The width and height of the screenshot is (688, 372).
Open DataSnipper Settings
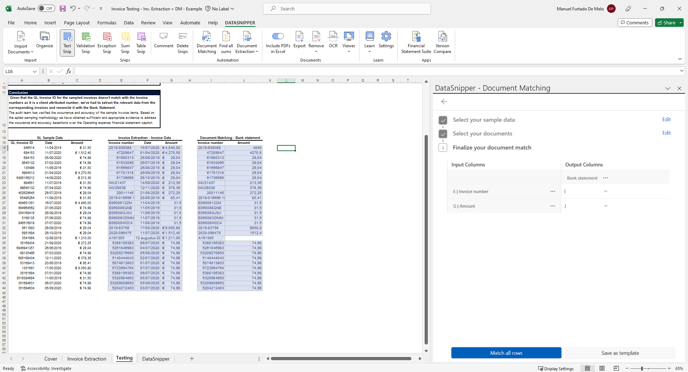386,40
